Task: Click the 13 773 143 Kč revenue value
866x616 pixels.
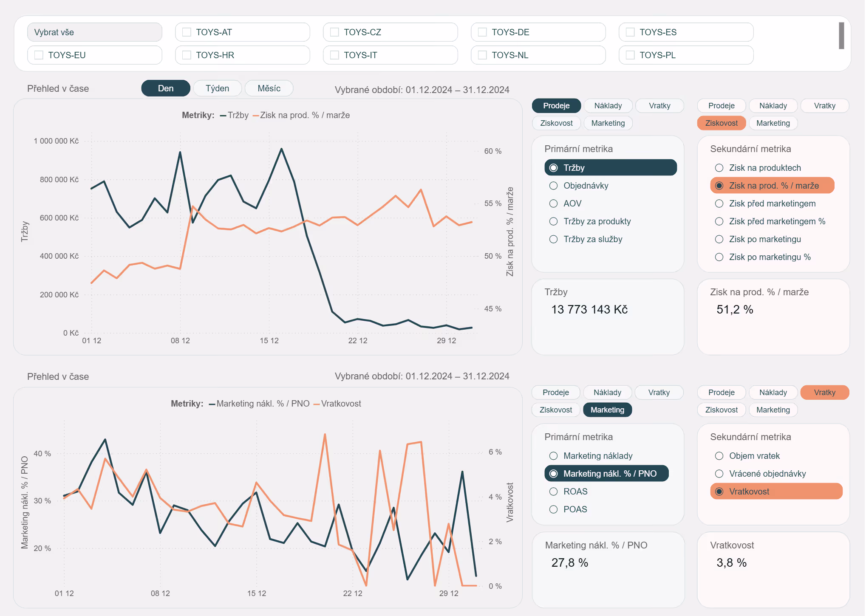Action: [589, 310]
